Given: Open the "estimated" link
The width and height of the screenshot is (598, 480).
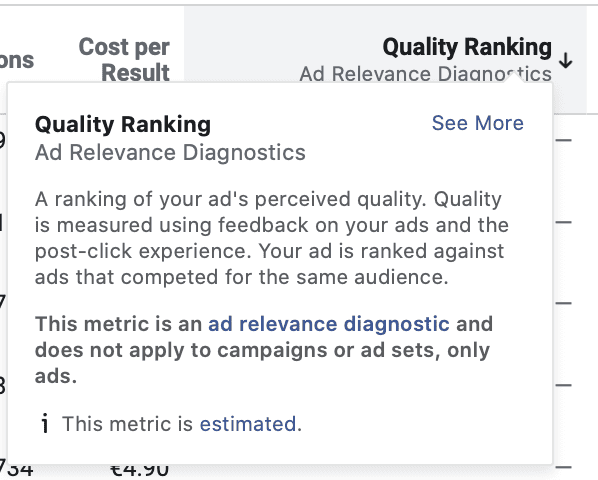Looking at the screenshot, I should click(x=248, y=424).
